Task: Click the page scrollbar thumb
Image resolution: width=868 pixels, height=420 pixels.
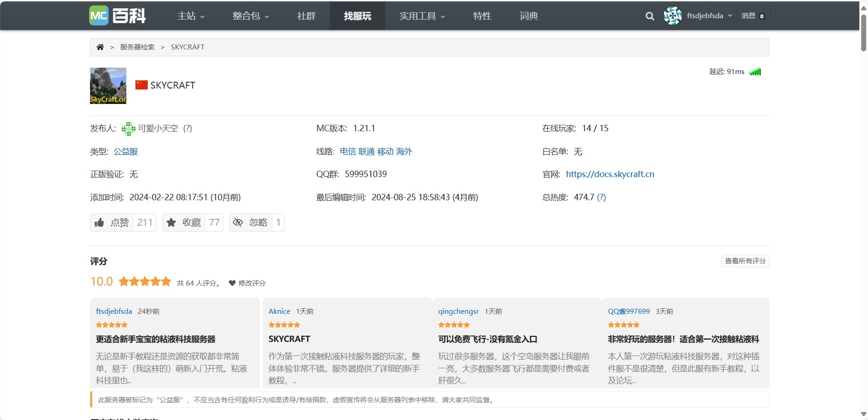Action: [x=863, y=33]
